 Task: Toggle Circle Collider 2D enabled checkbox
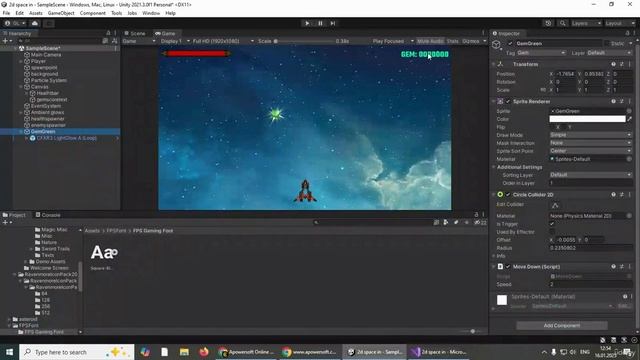pos(508,195)
